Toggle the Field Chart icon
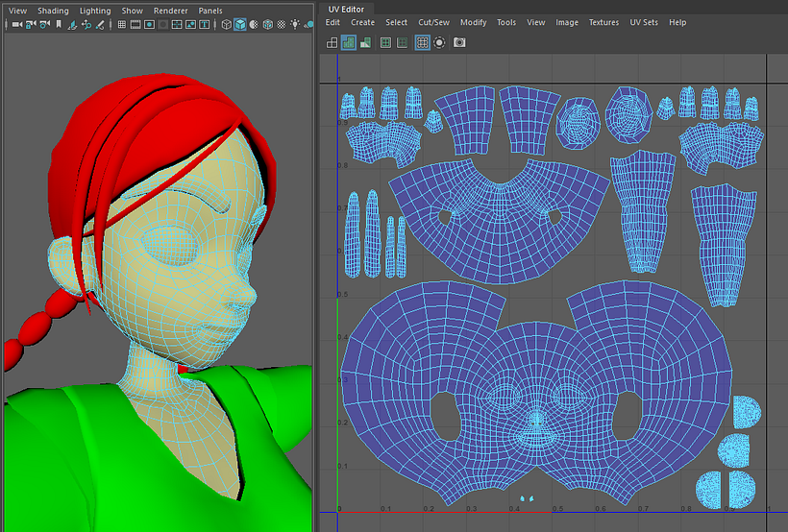 coord(177,24)
